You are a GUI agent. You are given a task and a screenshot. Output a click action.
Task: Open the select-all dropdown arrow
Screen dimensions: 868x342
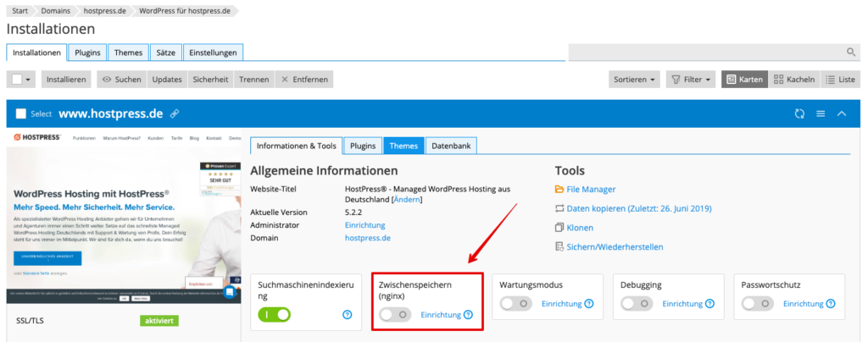point(28,80)
